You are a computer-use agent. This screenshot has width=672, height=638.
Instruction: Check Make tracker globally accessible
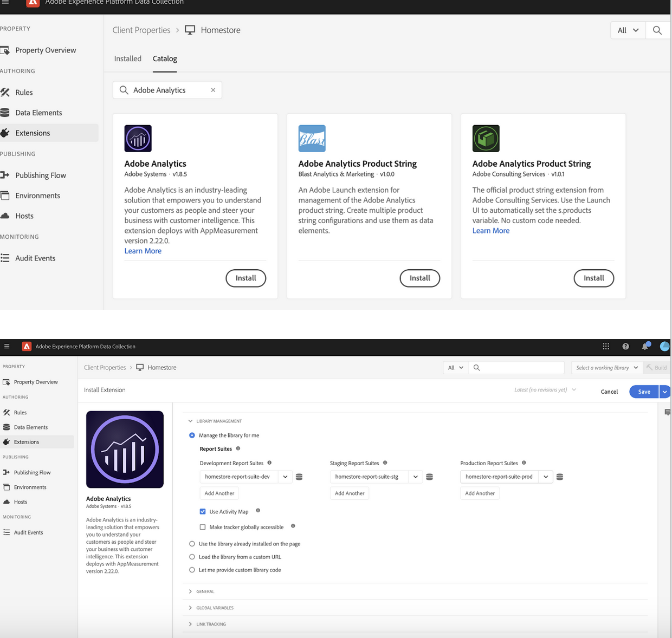tap(203, 527)
